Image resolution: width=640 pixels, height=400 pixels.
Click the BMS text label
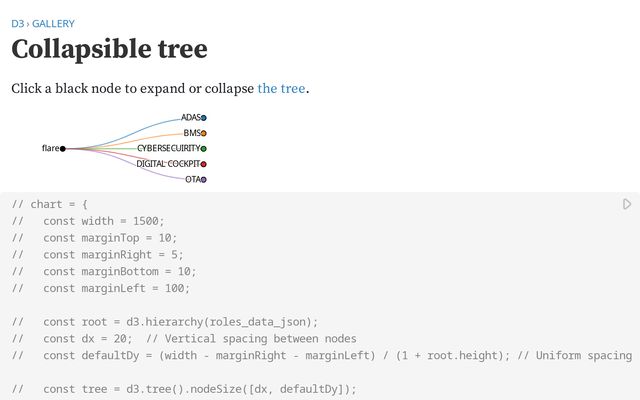191,133
